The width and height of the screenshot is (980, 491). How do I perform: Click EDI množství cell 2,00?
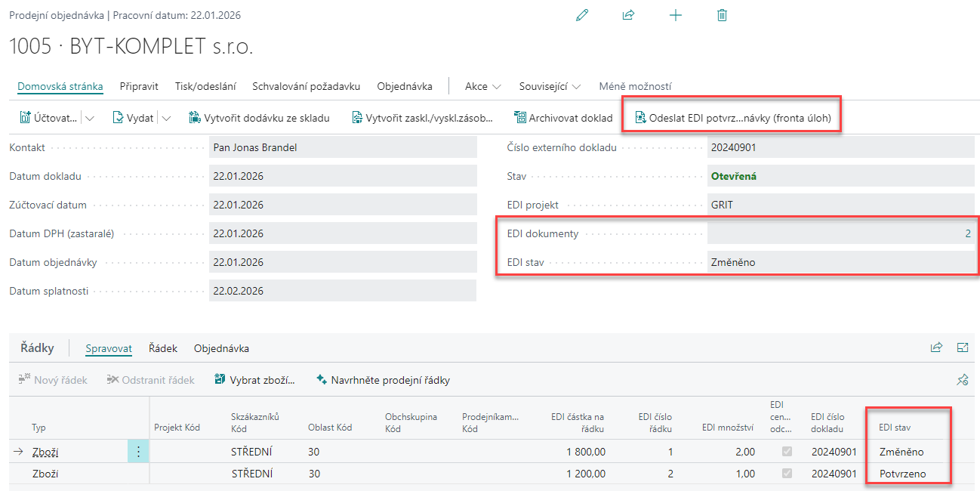click(x=744, y=452)
